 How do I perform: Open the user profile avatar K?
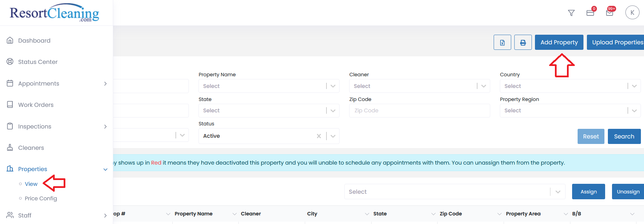click(632, 13)
